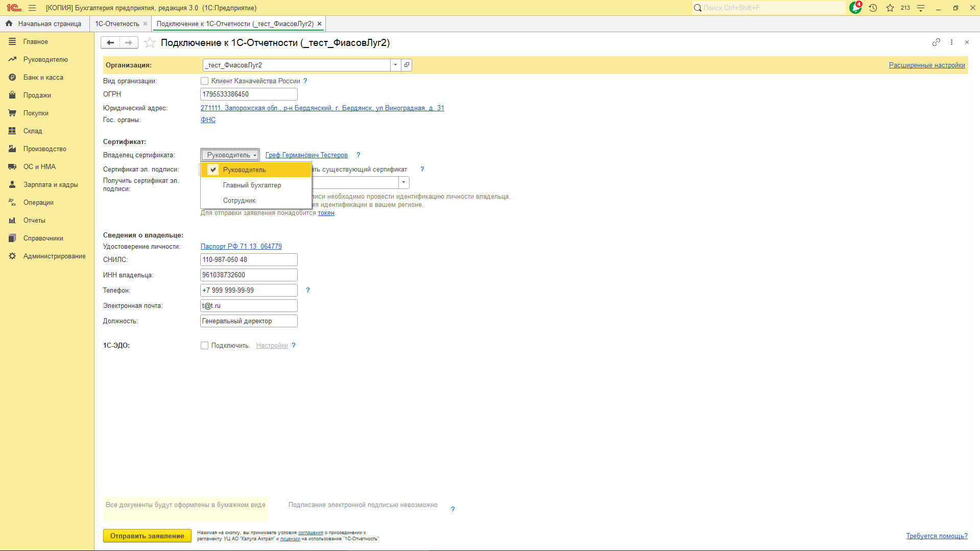Click the токен link

pyautogui.click(x=326, y=213)
